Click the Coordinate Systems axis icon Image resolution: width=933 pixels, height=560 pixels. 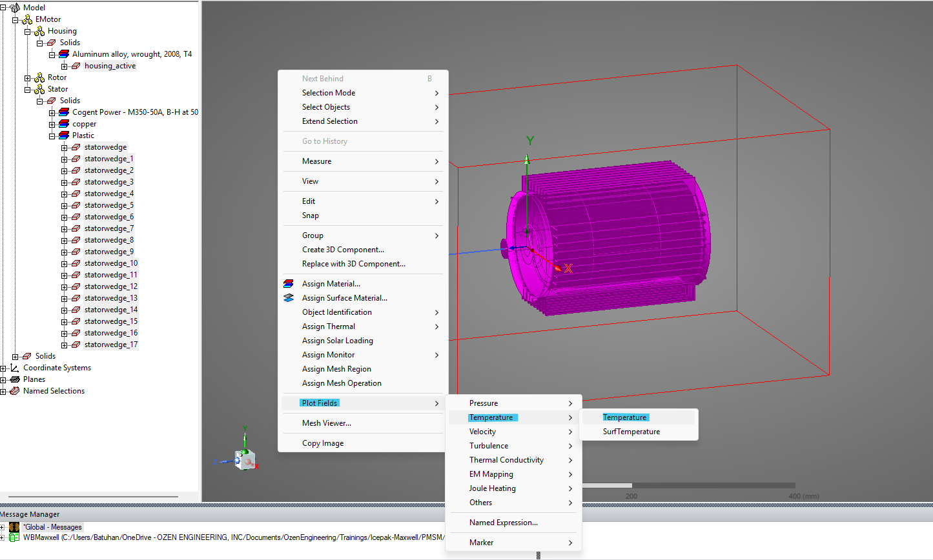[x=15, y=368]
